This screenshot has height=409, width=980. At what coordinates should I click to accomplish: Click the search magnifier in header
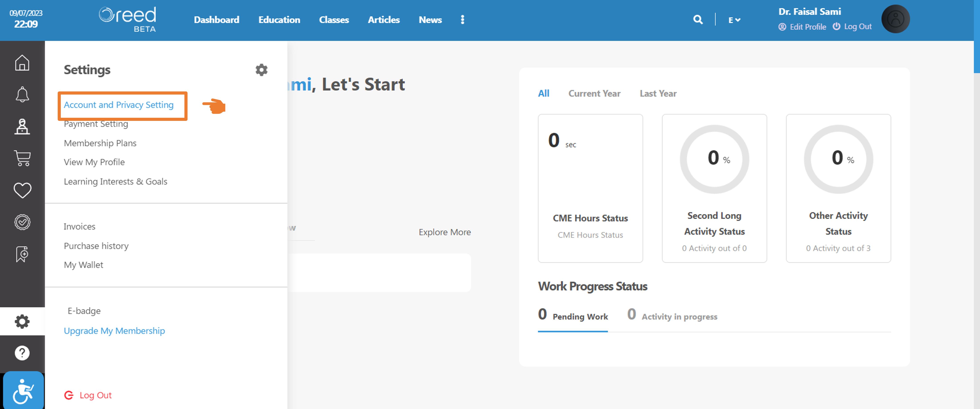[x=698, y=19]
